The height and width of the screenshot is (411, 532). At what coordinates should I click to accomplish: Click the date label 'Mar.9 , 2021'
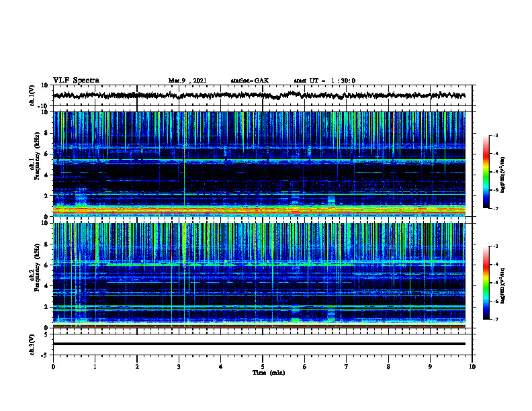tap(187, 81)
